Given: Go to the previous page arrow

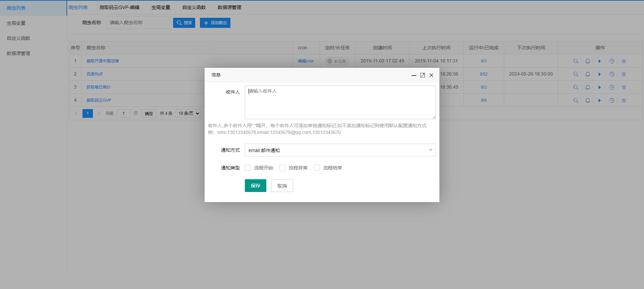Looking at the screenshot, I should tap(76, 113).
